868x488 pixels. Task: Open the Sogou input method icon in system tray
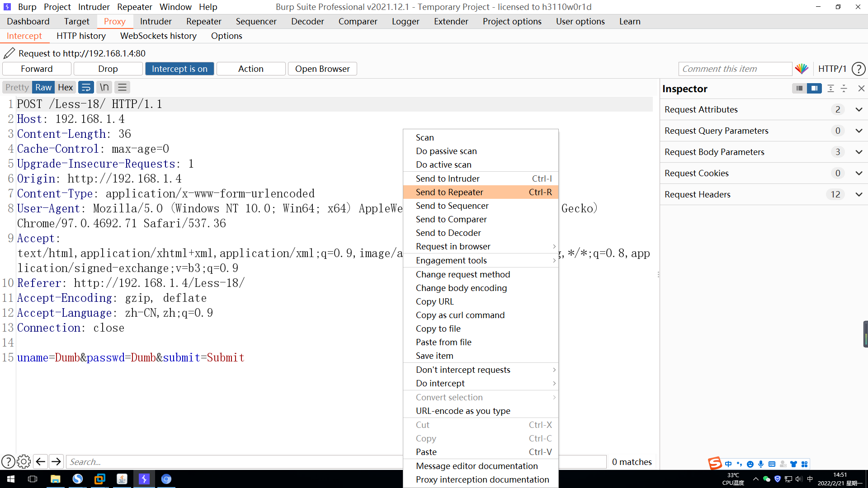[x=714, y=463]
